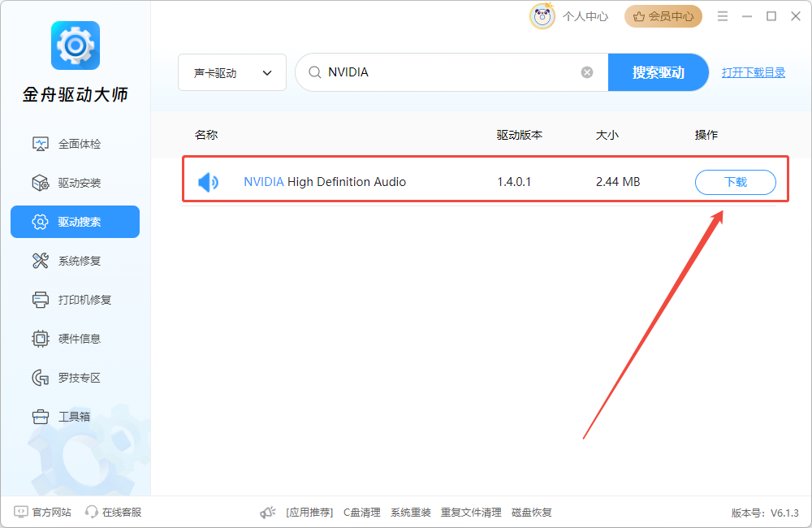
Task: Click the 系统修复 wrench icon
Action: click(x=41, y=261)
